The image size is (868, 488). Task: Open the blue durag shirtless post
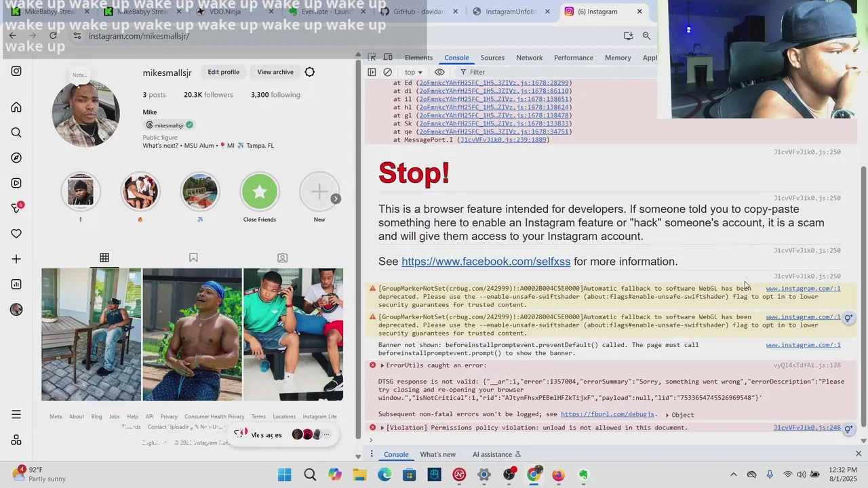click(x=192, y=335)
